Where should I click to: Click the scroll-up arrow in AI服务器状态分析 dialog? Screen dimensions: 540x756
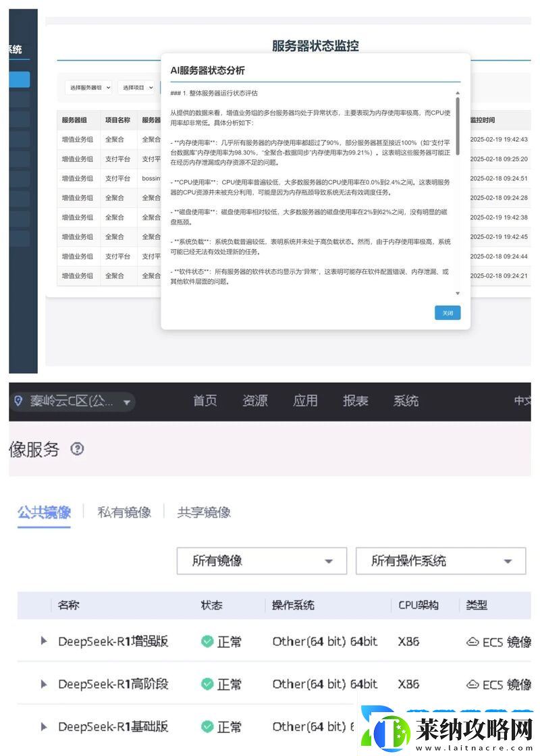click(x=458, y=93)
